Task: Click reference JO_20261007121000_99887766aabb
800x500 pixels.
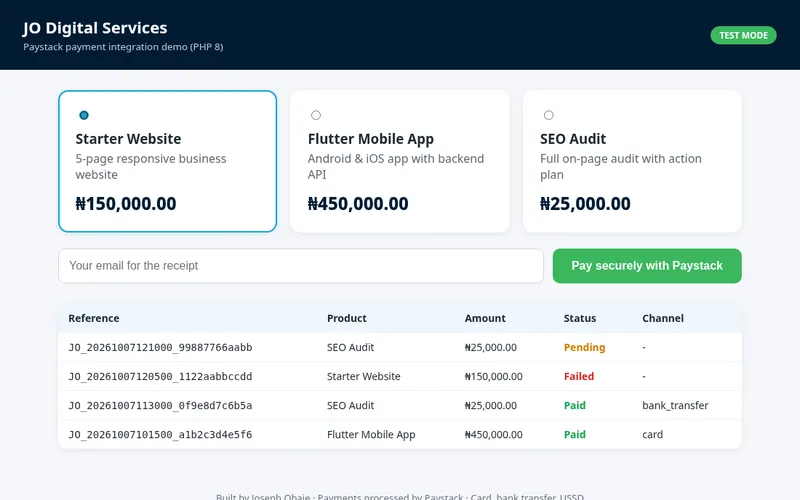Action: tap(160, 347)
